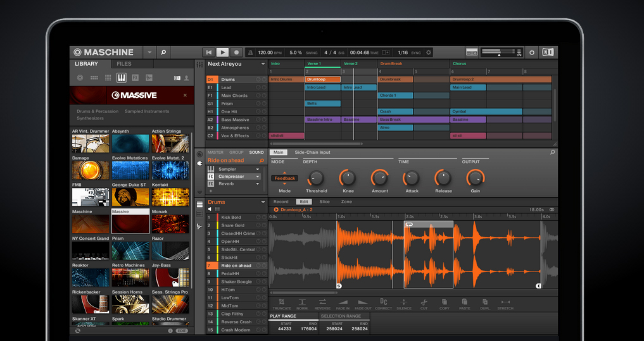Open the Reverb plug-in dropdown
The width and height of the screenshot is (644, 341).
click(258, 184)
